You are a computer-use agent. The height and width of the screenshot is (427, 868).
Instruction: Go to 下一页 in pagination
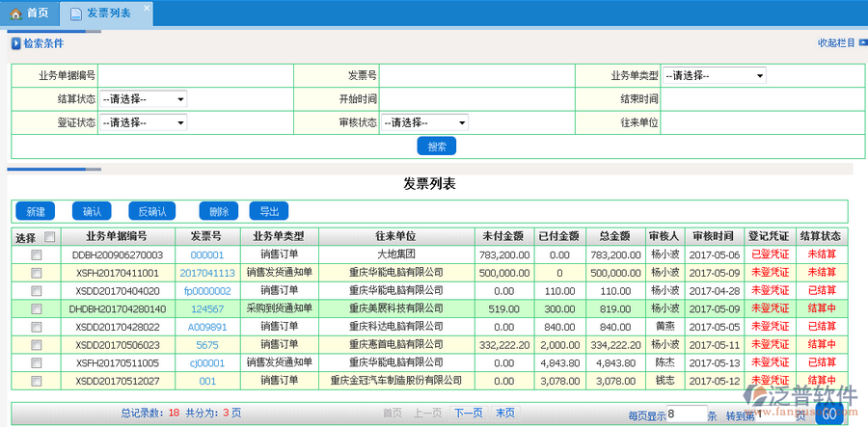468,413
